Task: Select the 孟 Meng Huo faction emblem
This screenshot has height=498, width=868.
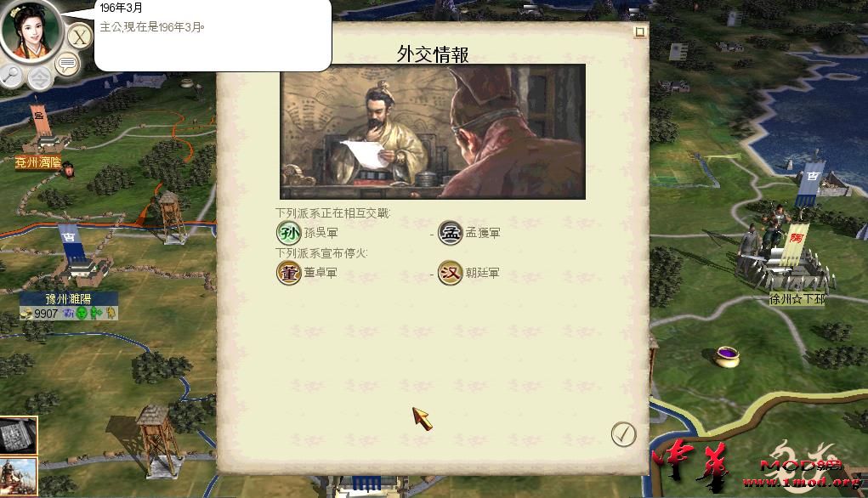Action: [x=450, y=233]
